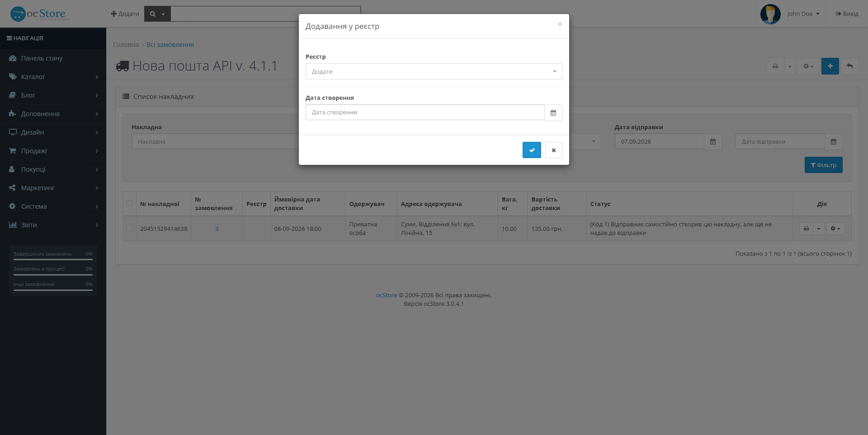Open order number 3 link
The height and width of the screenshot is (435, 868).
click(217, 229)
